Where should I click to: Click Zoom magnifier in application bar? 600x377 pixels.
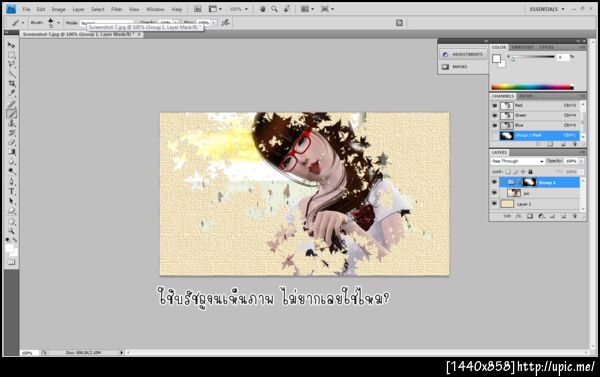click(274, 9)
